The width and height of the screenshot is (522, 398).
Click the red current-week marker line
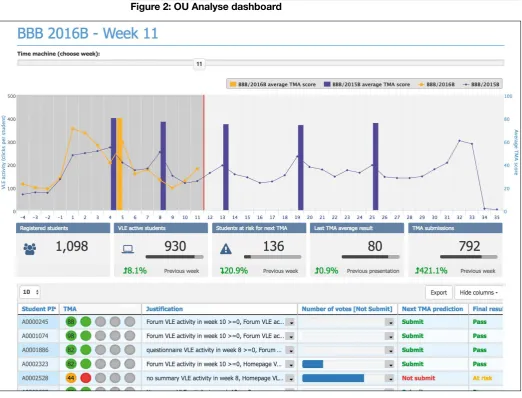[x=204, y=153]
